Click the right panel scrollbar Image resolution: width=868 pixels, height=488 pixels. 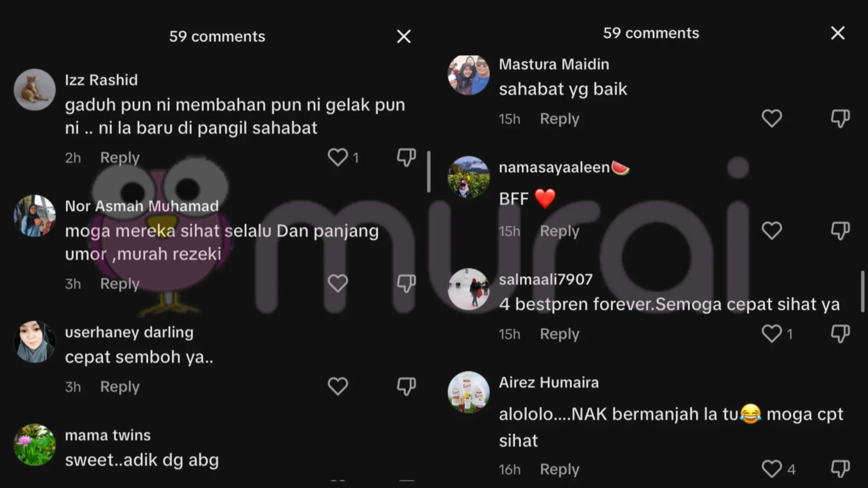coord(863,291)
